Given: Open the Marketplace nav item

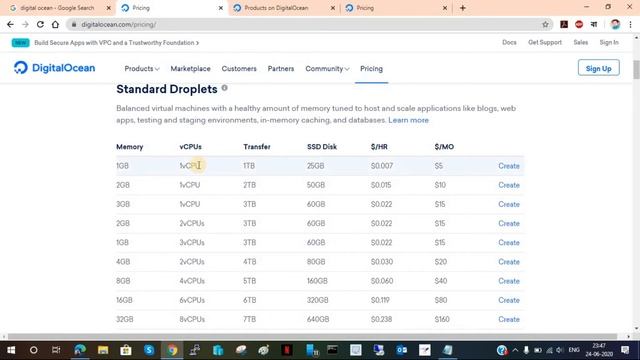Looking at the screenshot, I should [x=191, y=69].
